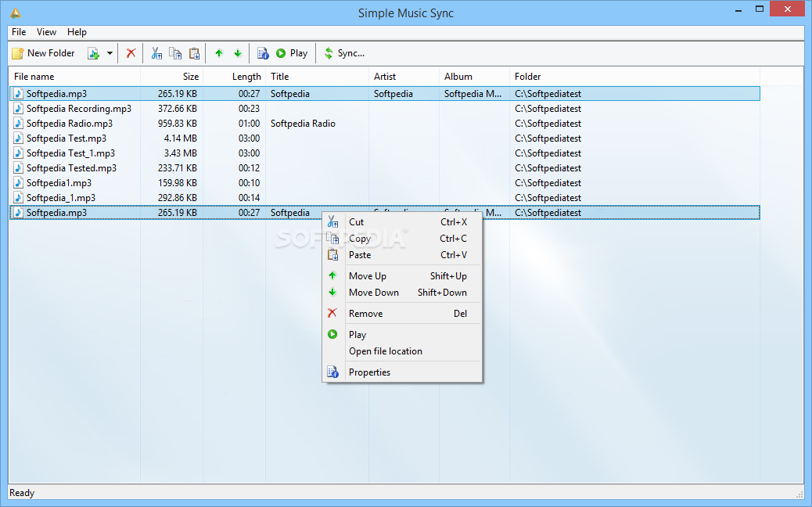Click the Softpedia Radio title cell
This screenshot has height=507, width=812.
pyautogui.click(x=303, y=124)
